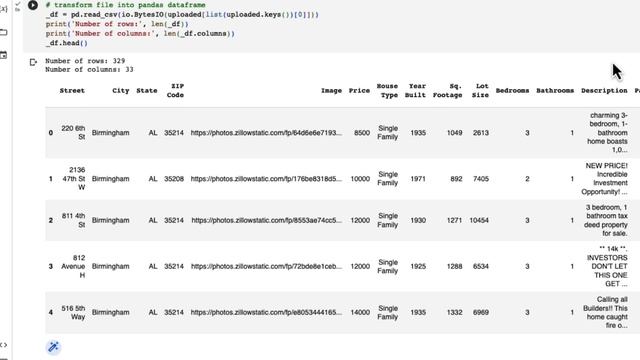Click the image URL in row 3

point(266,266)
